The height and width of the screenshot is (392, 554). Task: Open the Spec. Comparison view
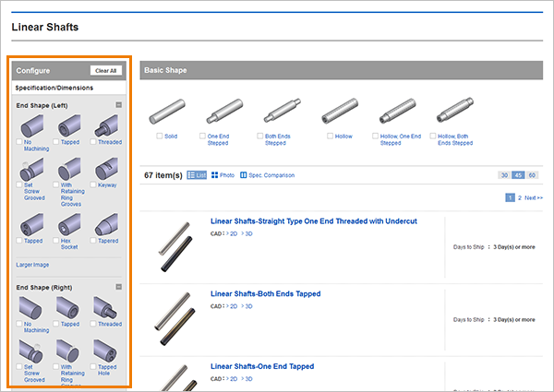pos(268,174)
